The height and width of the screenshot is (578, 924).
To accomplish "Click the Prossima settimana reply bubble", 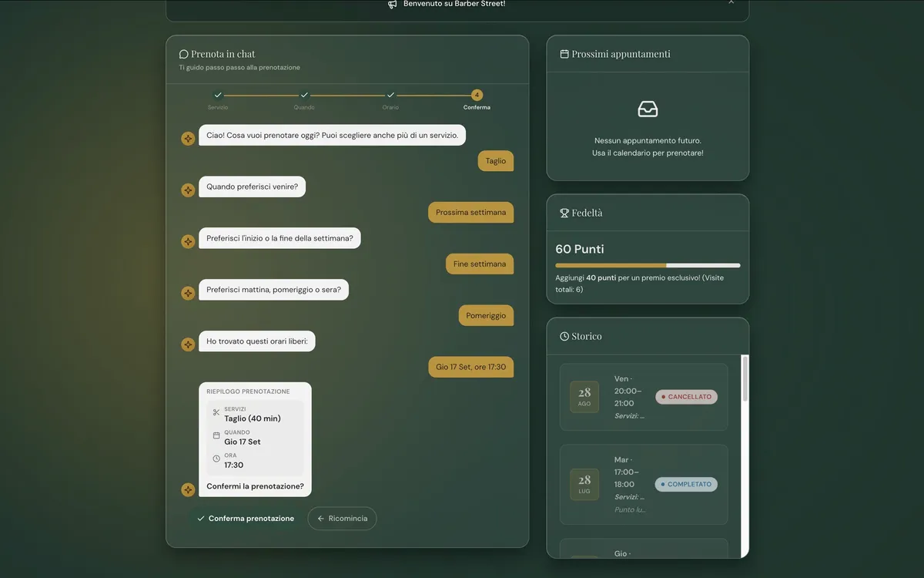I will (471, 213).
